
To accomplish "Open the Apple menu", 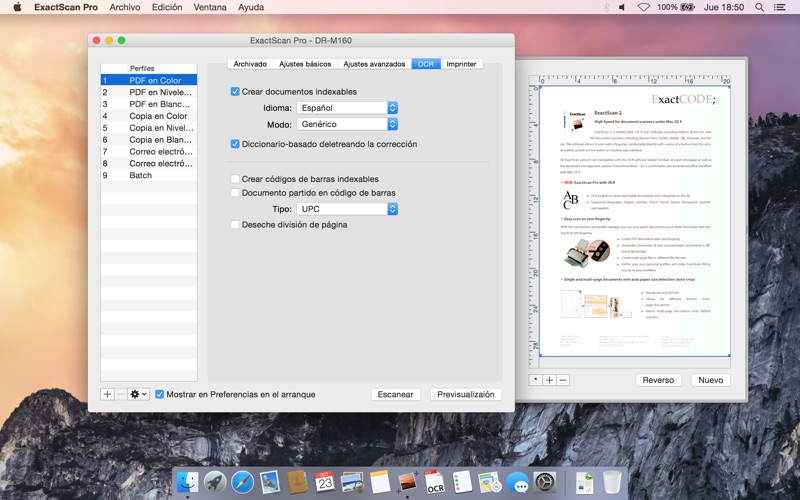I will (x=17, y=7).
